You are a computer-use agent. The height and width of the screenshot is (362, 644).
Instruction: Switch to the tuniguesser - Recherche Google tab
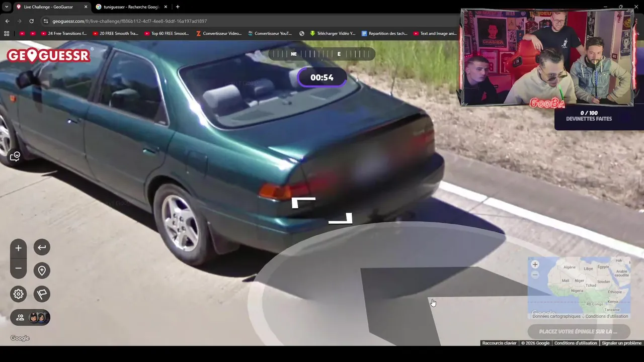[x=131, y=7]
